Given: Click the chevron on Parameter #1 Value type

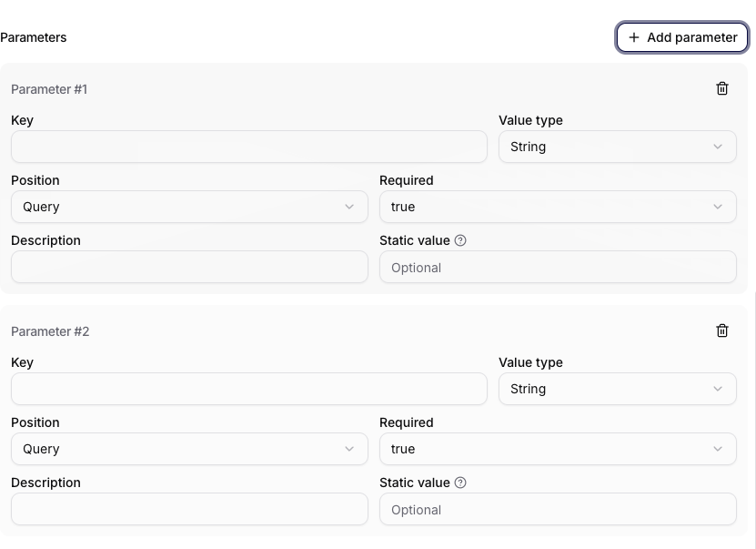Looking at the screenshot, I should point(718,147).
